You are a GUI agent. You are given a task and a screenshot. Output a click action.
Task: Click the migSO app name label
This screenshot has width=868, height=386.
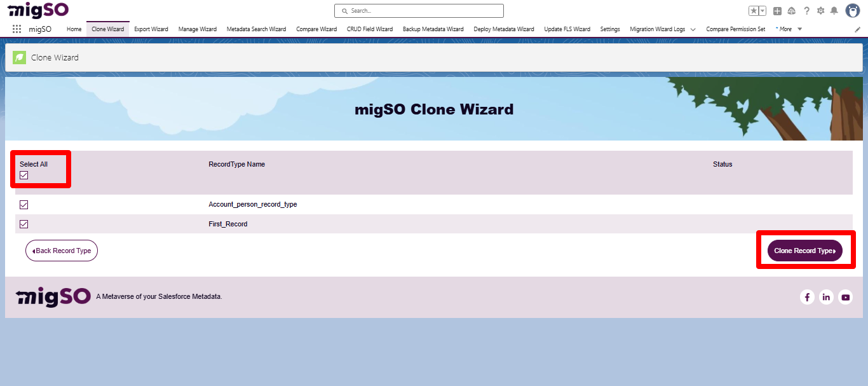coord(40,29)
